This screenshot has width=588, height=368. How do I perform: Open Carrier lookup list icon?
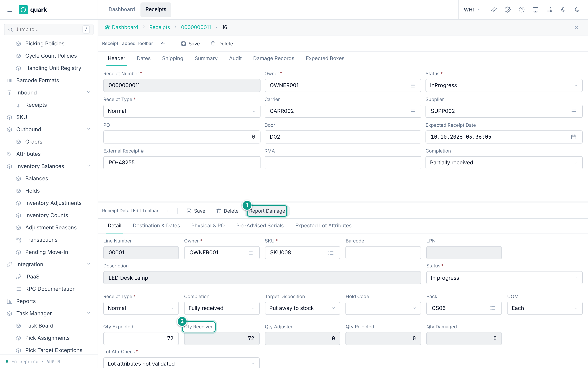click(x=412, y=111)
